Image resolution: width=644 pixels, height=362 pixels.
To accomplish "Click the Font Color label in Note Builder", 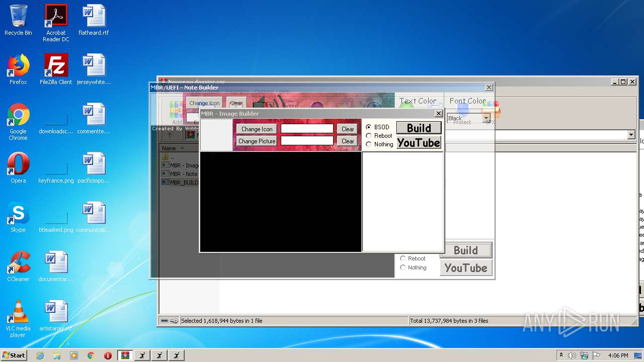I will (468, 101).
